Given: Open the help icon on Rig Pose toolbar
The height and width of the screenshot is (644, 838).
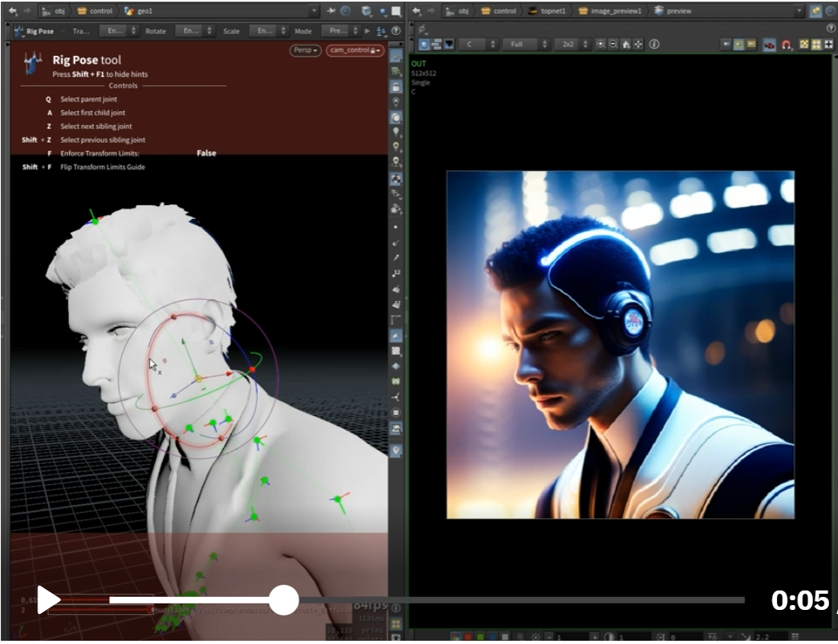Looking at the screenshot, I should click(x=396, y=31).
